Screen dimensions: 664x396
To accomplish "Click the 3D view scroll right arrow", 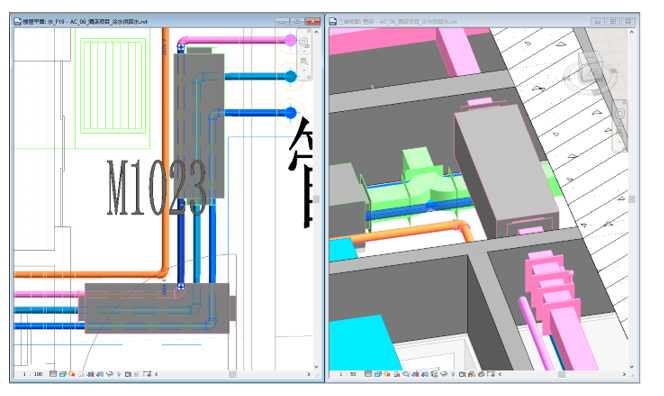I will 624,374.
